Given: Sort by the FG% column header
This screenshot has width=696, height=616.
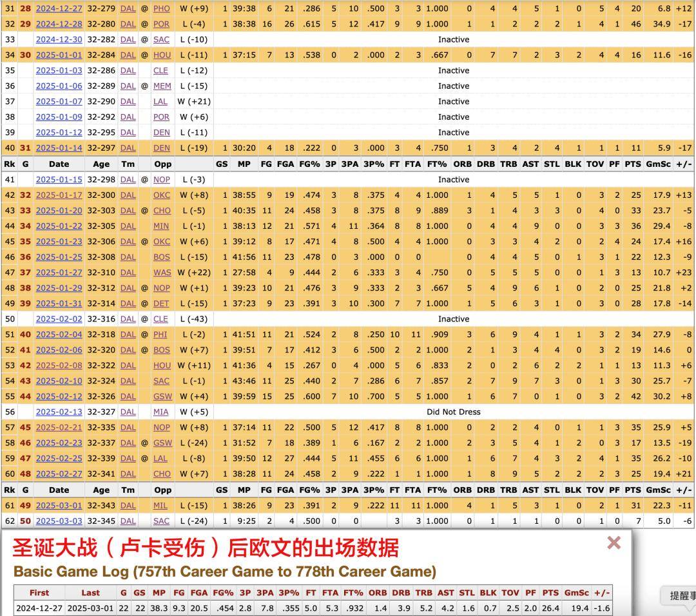Looking at the screenshot, I should click(310, 164).
